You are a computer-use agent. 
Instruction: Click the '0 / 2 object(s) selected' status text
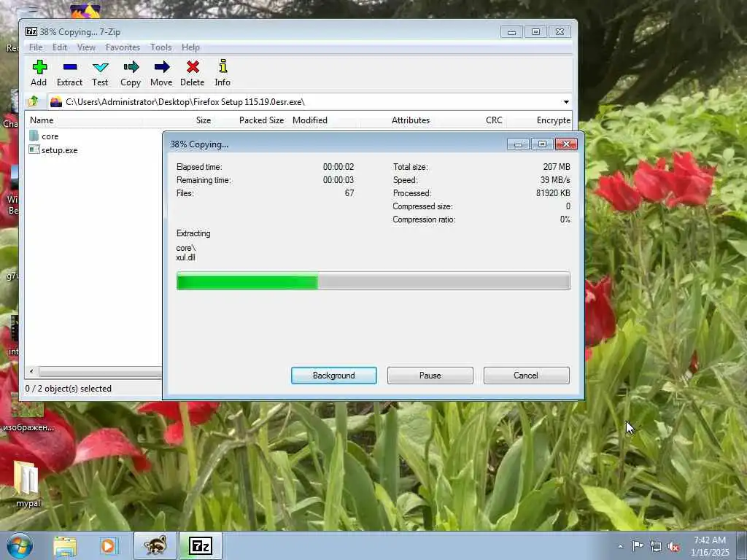[x=68, y=389]
